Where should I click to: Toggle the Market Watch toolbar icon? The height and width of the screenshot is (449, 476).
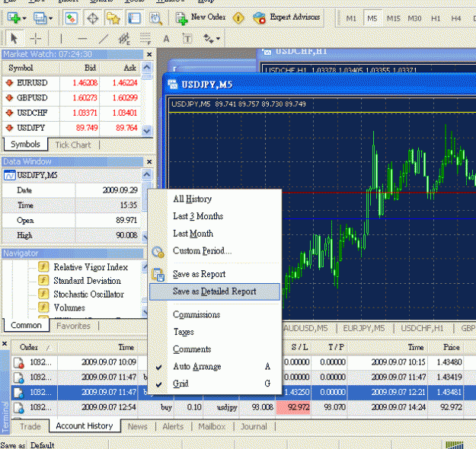[x=72, y=18]
